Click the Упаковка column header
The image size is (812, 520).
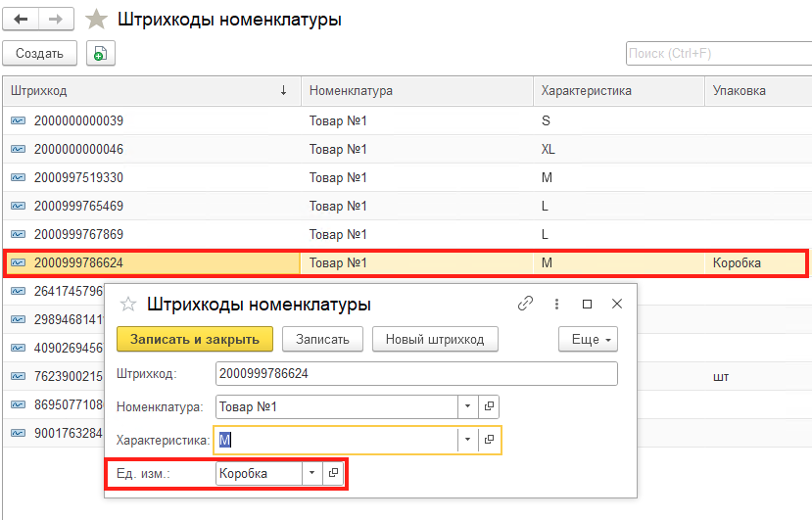pos(758,91)
